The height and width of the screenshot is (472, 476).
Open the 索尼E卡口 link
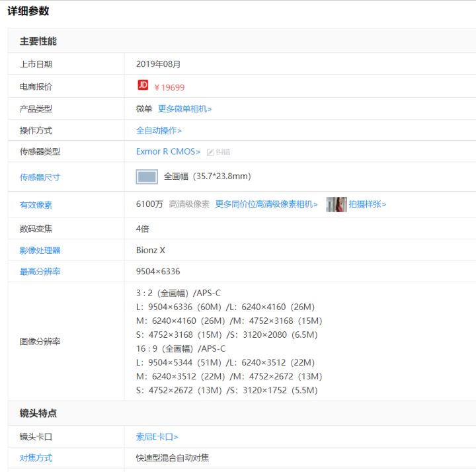(157, 437)
